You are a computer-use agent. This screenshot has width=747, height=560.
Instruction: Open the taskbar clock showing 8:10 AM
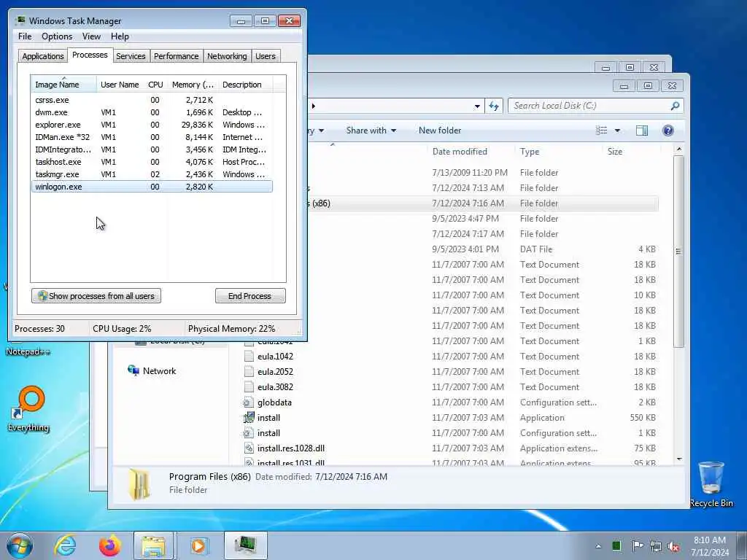[710, 546]
